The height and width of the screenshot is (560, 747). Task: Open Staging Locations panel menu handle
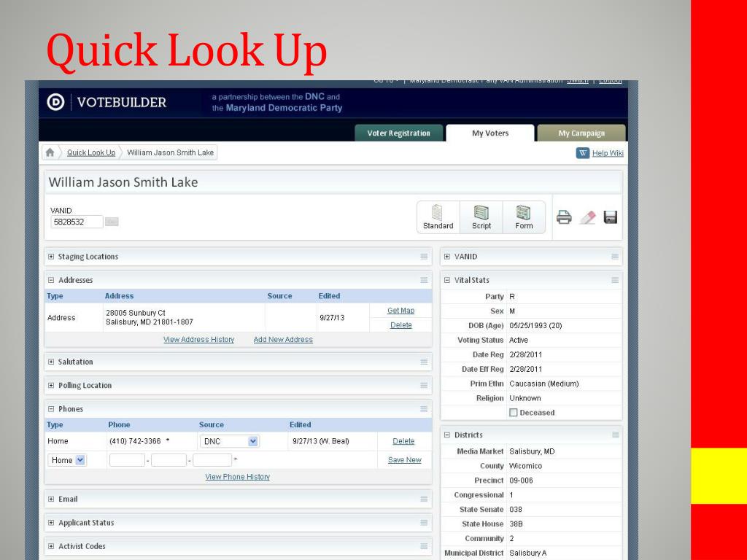click(424, 257)
